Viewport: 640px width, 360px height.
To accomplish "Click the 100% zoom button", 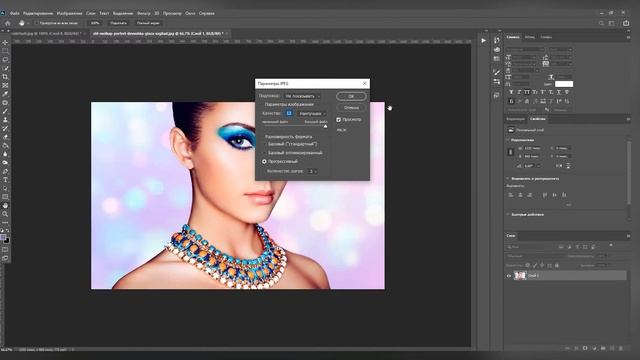I will [x=95, y=23].
